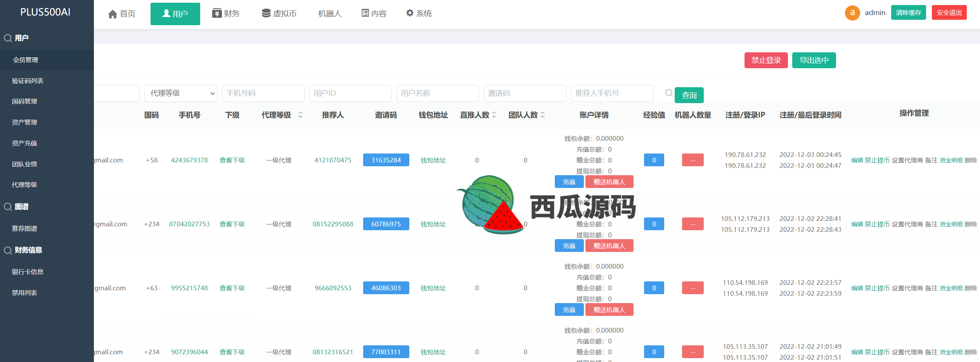Open the 虚拟币 virtual currency tab
The image size is (980, 362).
tap(279, 14)
